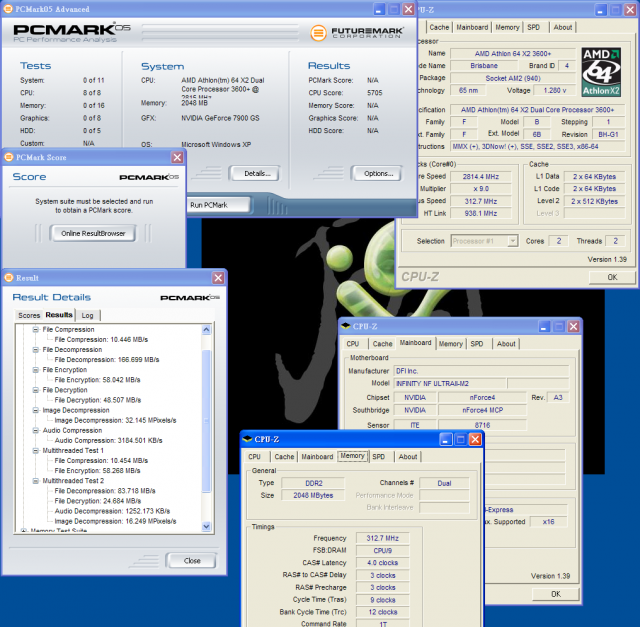Click the Result window title bar icon
The image size is (640, 627).
(9, 278)
